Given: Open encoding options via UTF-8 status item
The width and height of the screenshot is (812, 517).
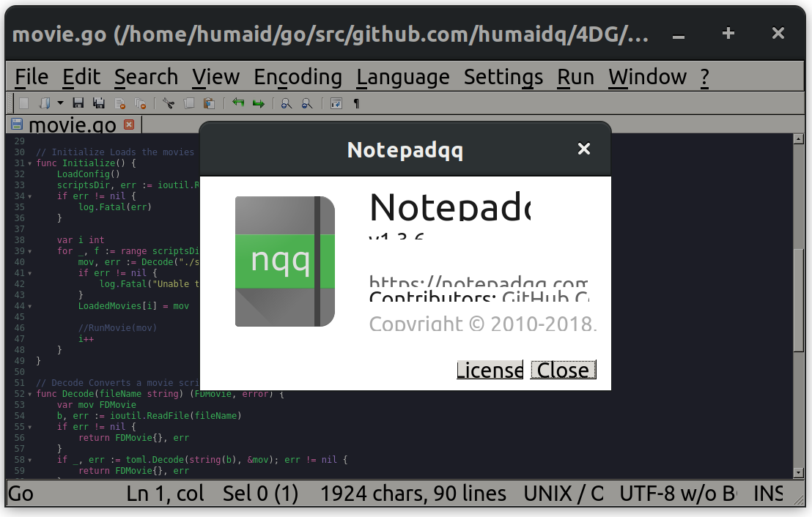Looking at the screenshot, I should coord(676,494).
